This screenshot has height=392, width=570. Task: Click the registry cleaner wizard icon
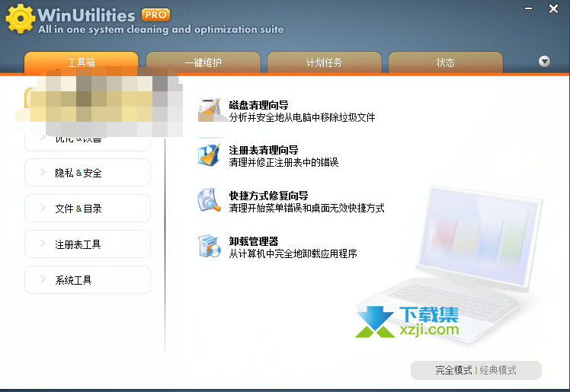[x=210, y=155]
